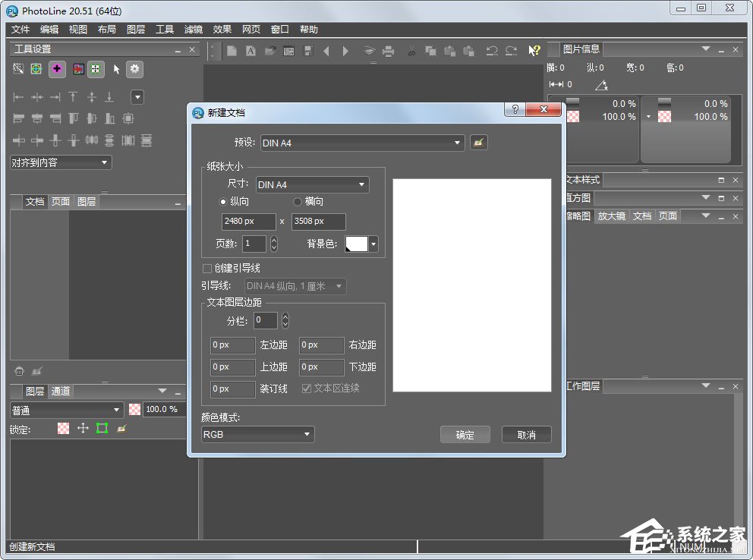Open the 对齐到内容 dropdown
Screen dimensions: 753x560
point(61,162)
